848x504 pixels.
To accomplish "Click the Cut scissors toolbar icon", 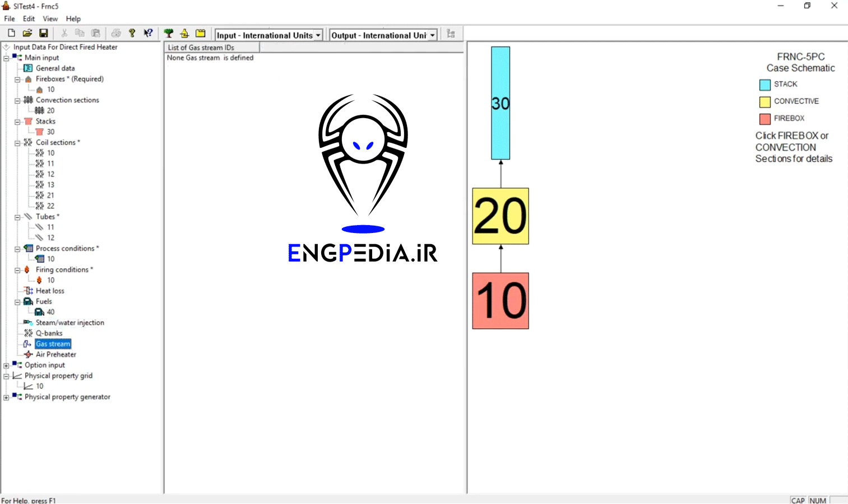I will [64, 34].
